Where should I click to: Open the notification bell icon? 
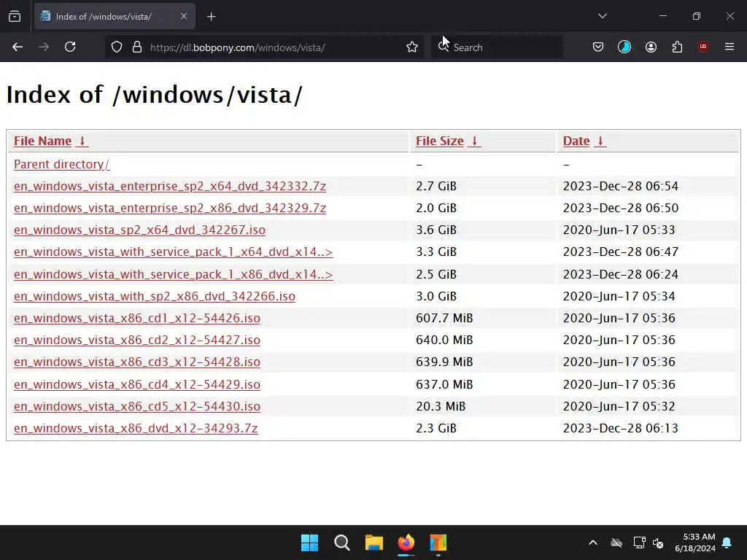tap(727, 542)
